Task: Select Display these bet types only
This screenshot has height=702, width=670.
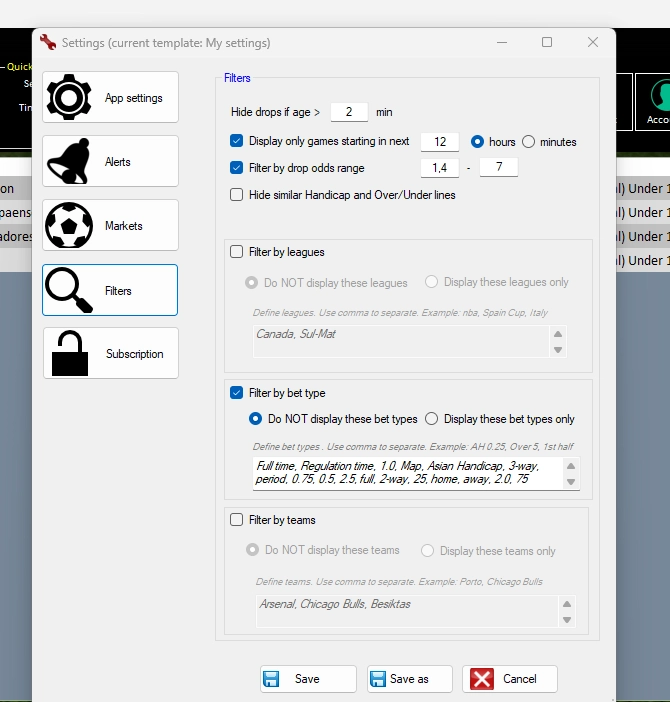Action: 431,419
